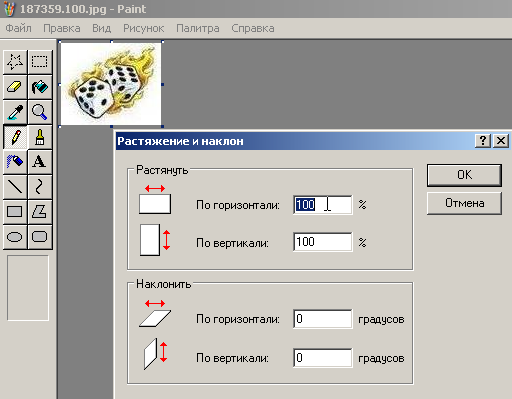The width and height of the screenshot is (512, 399).
Task: Select the Text tool
Action: 40,162
